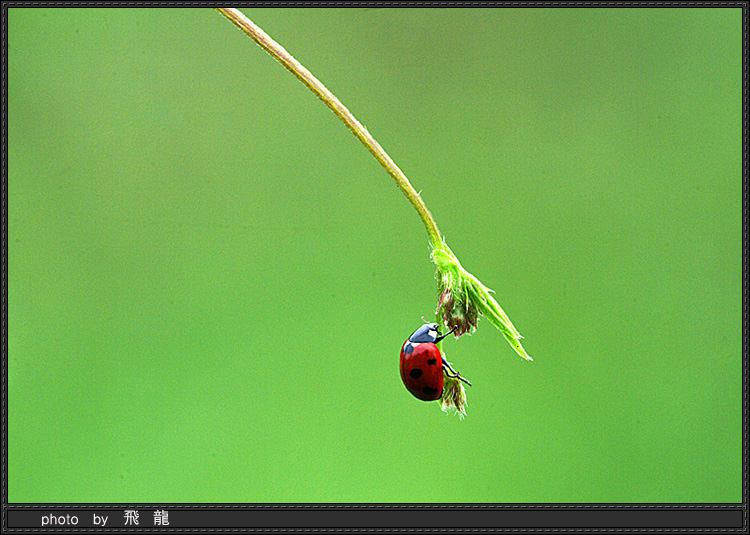Click the word "by" in the caption

[x=100, y=519]
